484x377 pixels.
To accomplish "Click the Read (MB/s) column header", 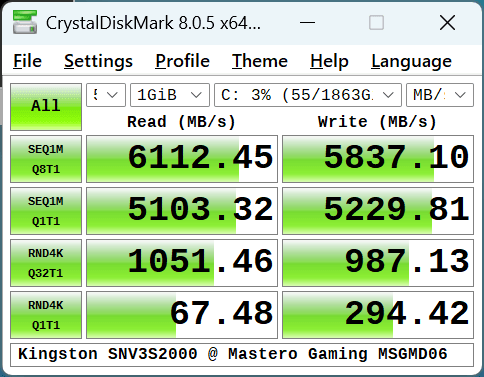I will click(x=181, y=122).
